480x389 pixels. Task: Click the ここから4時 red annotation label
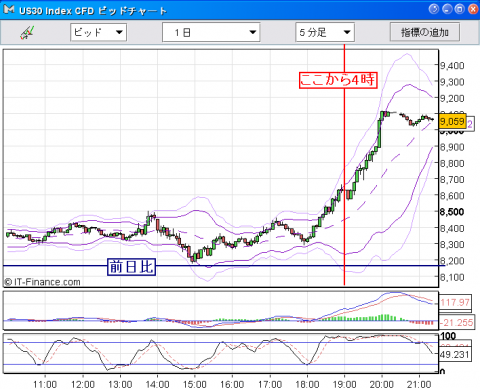(x=338, y=80)
